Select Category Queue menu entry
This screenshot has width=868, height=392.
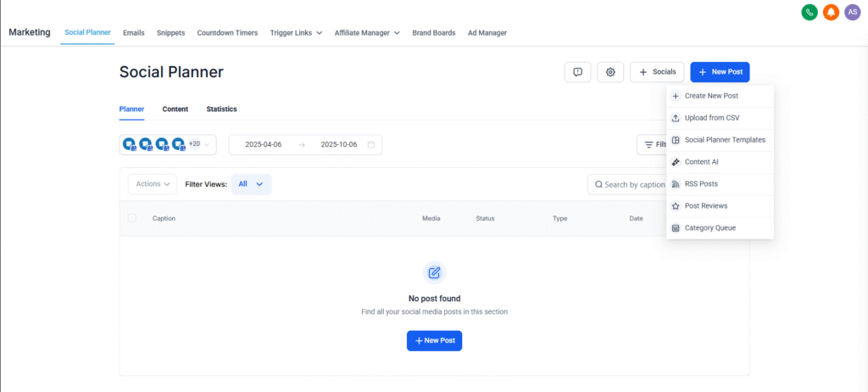pyautogui.click(x=709, y=227)
